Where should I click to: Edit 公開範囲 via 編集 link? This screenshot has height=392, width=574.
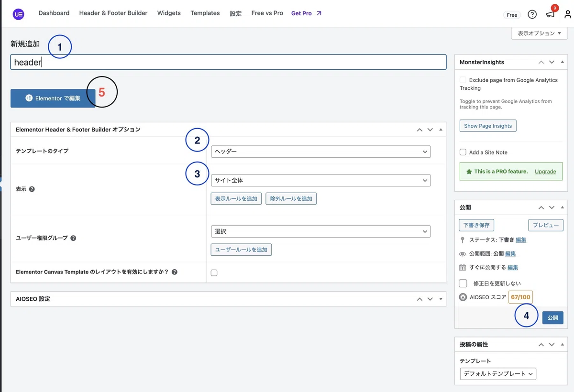tap(510, 254)
